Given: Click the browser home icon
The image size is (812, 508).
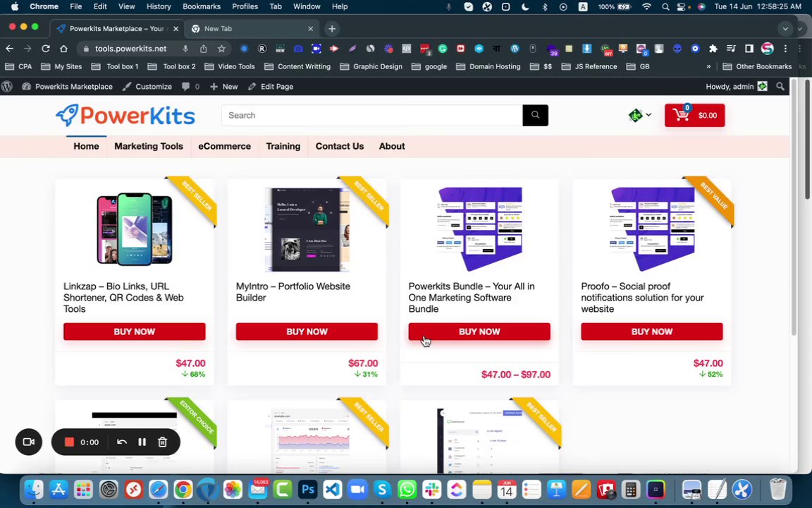Looking at the screenshot, I should click(63, 48).
